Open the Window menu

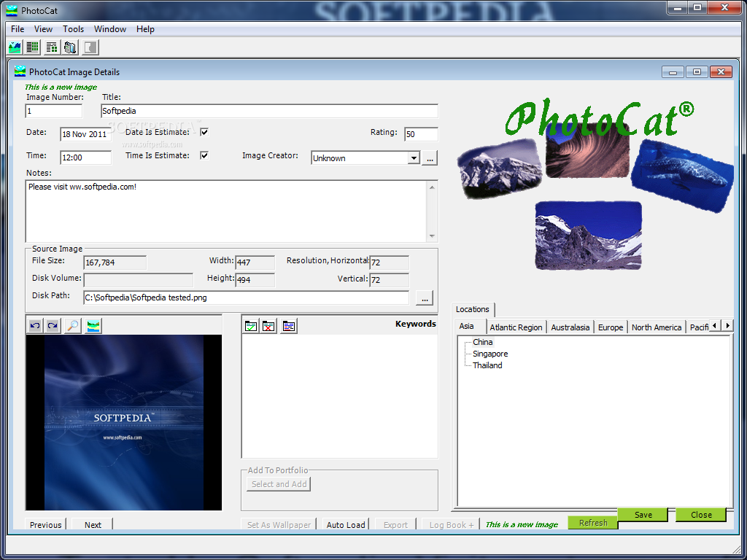(110, 29)
